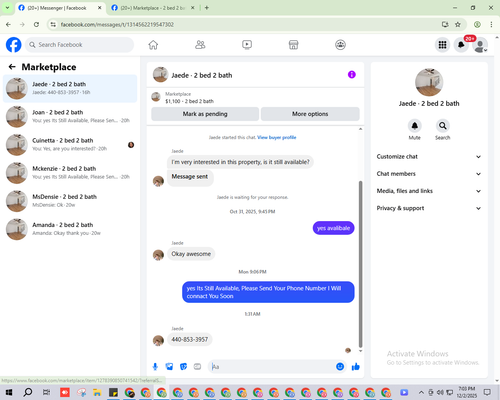This screenshot has width=500, height=400.
Task: Click the taskbar volume icon
Action: coord(440,392)
